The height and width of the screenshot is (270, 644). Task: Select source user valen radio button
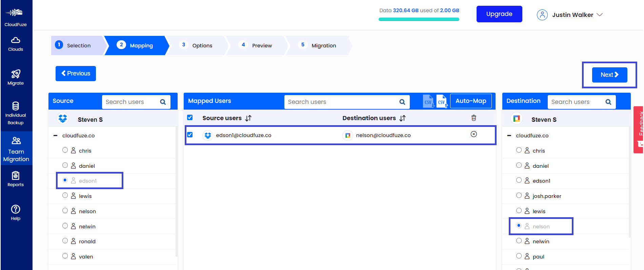pos(65,256)
